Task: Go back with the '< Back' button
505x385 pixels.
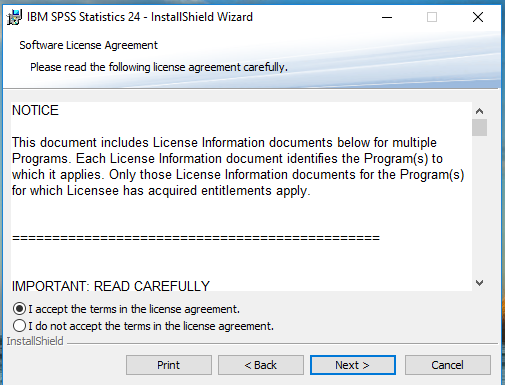Action: (x=261, y=365)
